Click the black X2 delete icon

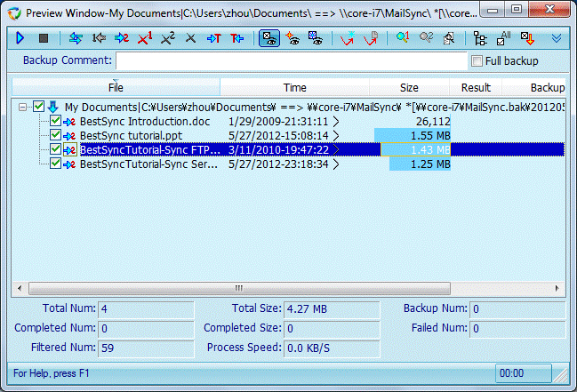168,38
